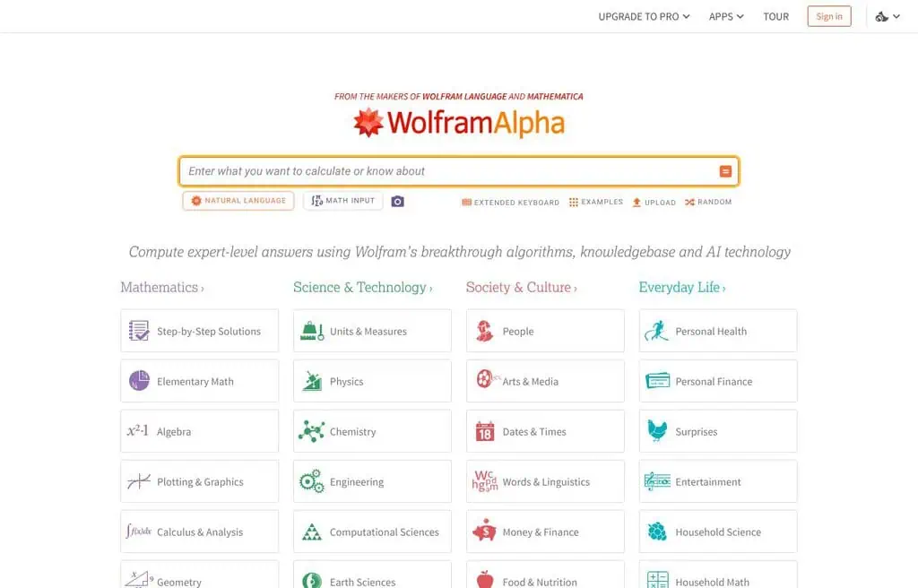Screen dimensions: 918x588
Task: Click the Calculus & Analysis integral icon
Action: point(138,532)
